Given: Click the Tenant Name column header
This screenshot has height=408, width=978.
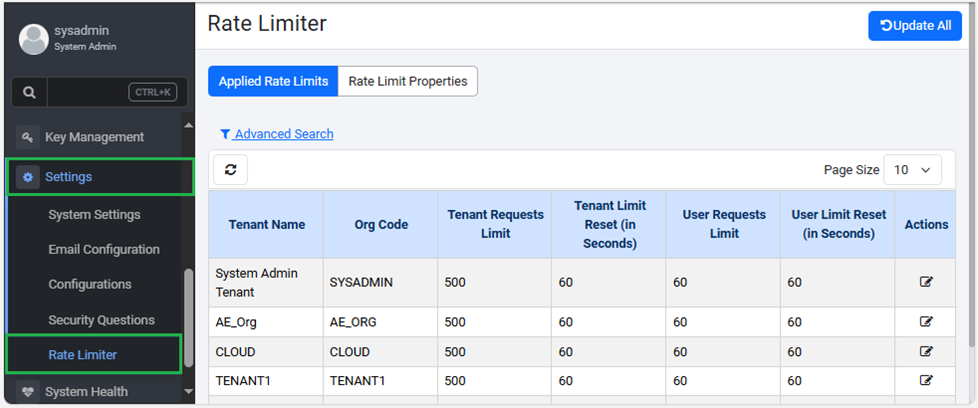Looking at the screenshot, I should (x=266, y=225).
